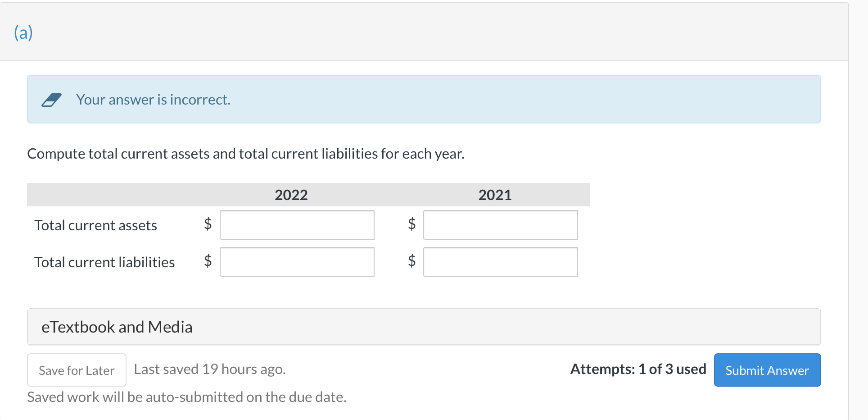Screen dimensions: 868x420
Task: Click the 2021 Total current liabilities input field
Action: click(500, 262)
